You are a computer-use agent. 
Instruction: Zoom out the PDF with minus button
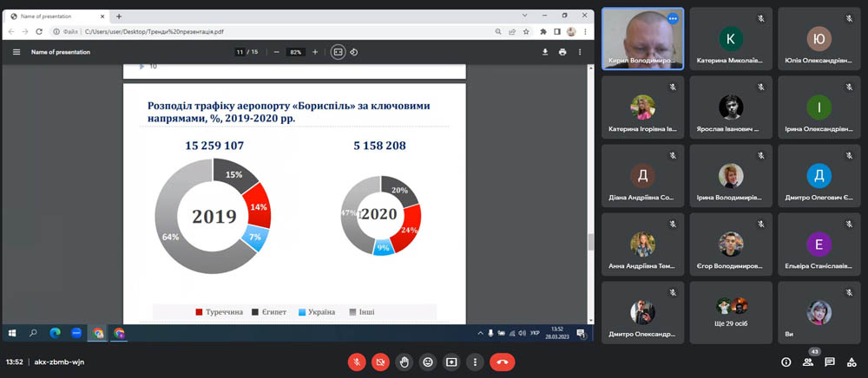coord(276,52)
